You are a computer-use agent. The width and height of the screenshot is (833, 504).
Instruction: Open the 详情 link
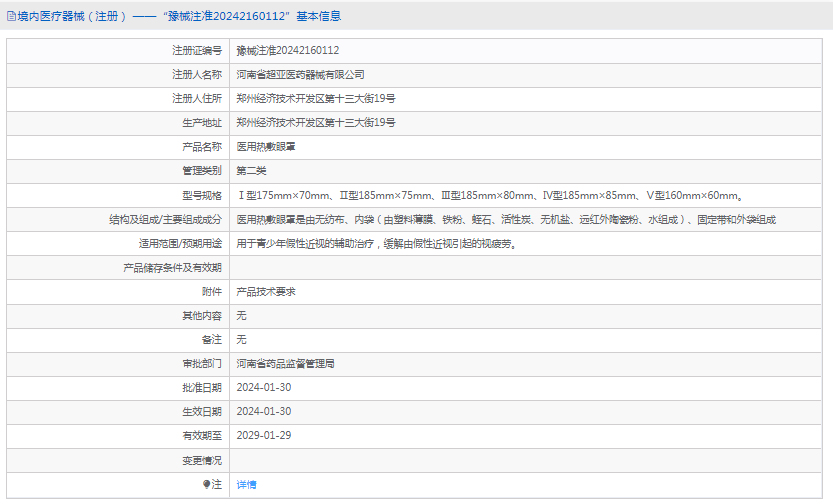246,484
